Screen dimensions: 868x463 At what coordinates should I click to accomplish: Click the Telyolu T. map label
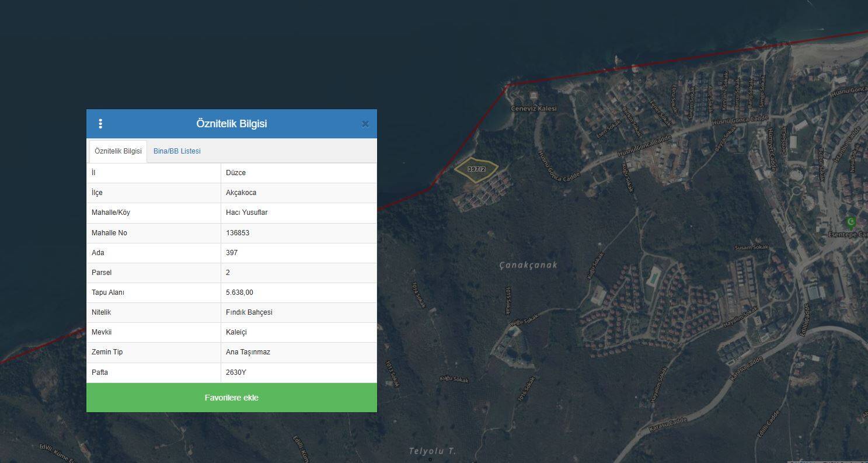coord(432,451)
